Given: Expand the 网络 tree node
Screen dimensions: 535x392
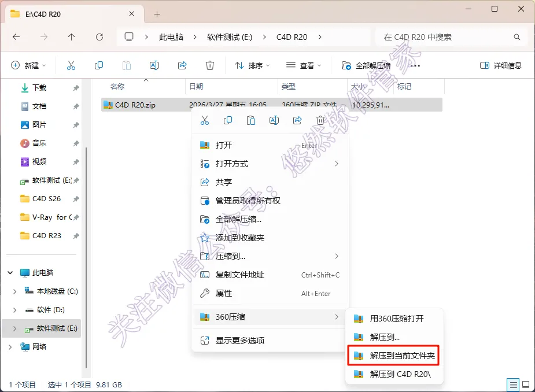Looking at the screenshot, I should click(10, 347).
